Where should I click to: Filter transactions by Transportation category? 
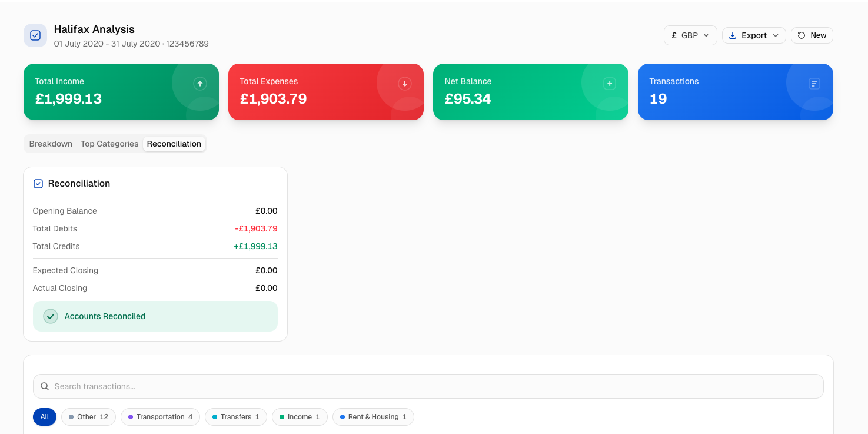160,417
